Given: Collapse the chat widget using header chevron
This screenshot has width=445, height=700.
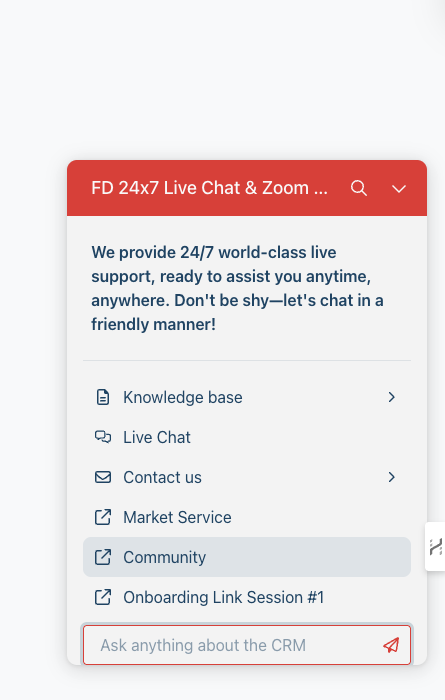Looking at the screenshot, I should click(x=399, y=189).
